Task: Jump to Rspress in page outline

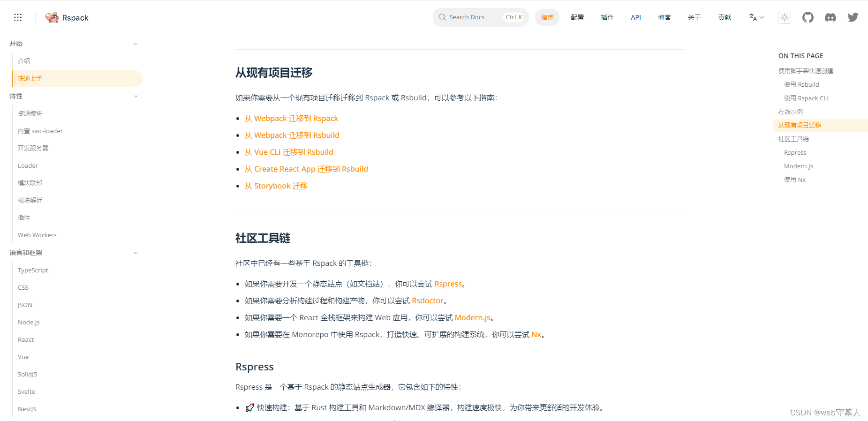Action: [795, 152]
